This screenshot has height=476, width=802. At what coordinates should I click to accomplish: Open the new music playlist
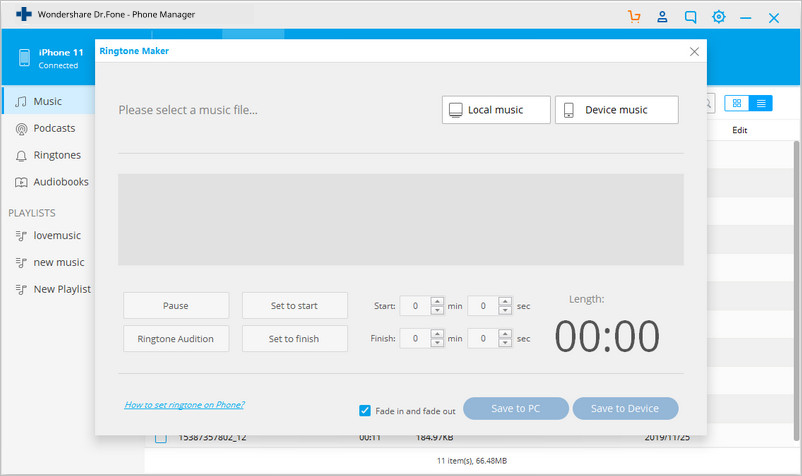[x=49, y=262]
